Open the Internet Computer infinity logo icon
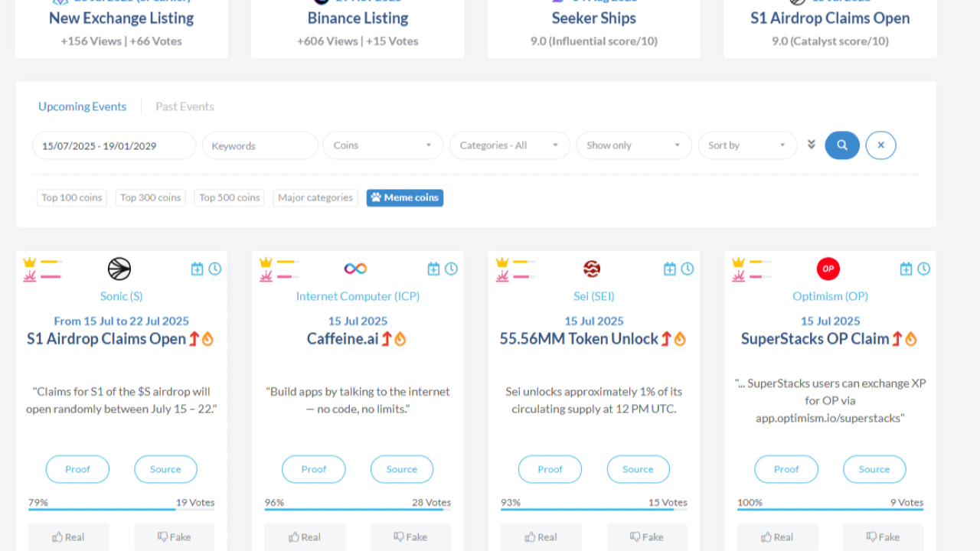Screen dimensions: 980x551 (x=355, y=269)
